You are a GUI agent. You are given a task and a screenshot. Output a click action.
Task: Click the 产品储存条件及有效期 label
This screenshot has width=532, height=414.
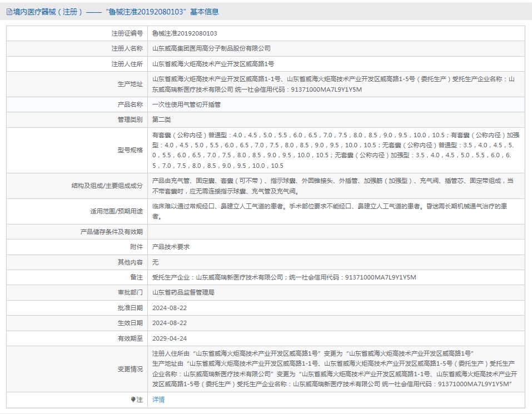pyautogui.click(x=112, y=232)
